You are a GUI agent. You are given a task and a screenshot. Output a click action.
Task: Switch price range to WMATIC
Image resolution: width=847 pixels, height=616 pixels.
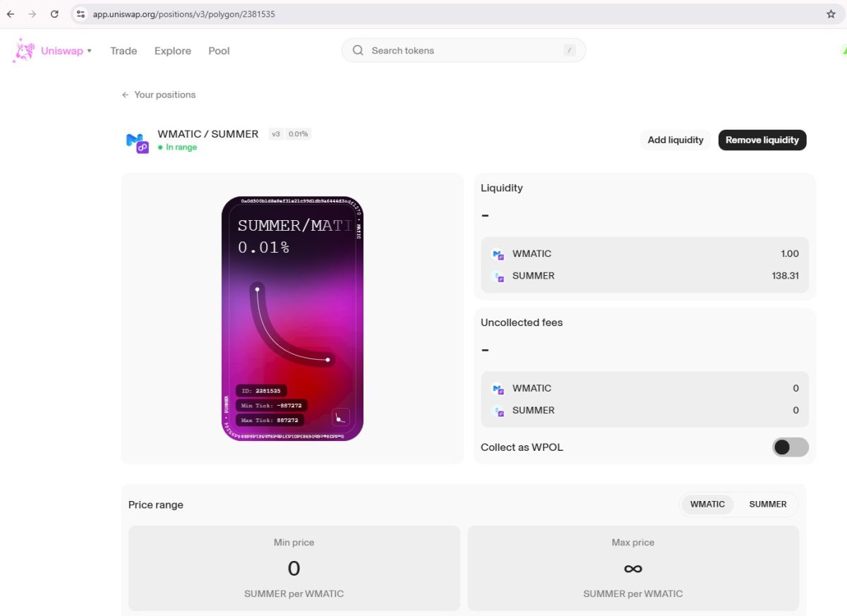(x=707, y=505)
